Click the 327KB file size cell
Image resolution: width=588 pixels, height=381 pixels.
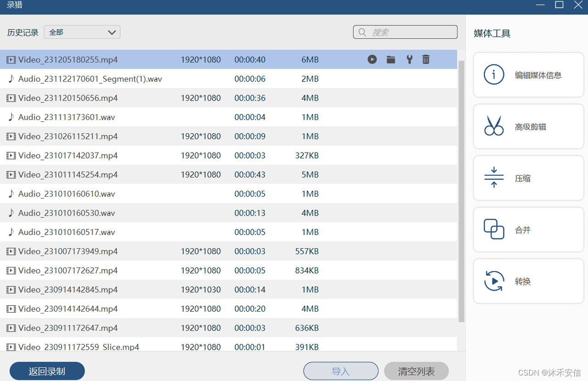pyautogui.click(x=307, y=156)
